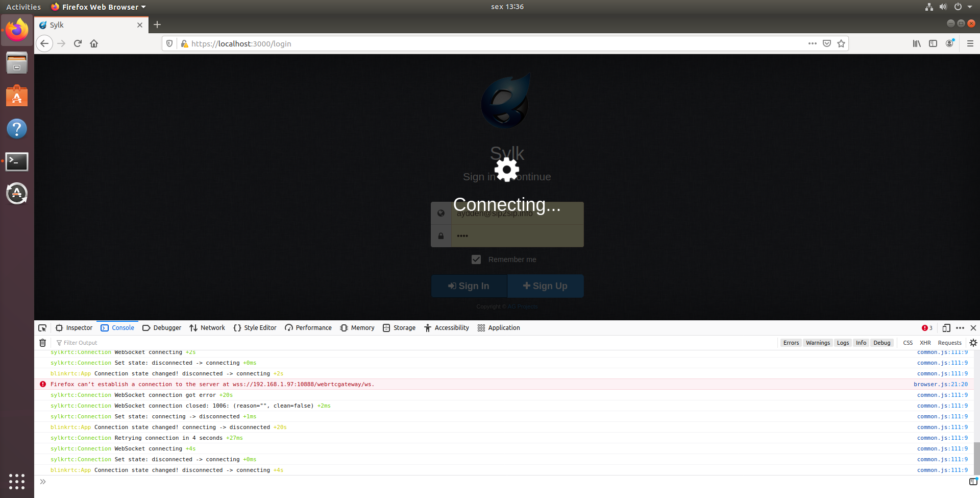Open the Memory tab
Viewport: 980px width, 498px height.
357,328
